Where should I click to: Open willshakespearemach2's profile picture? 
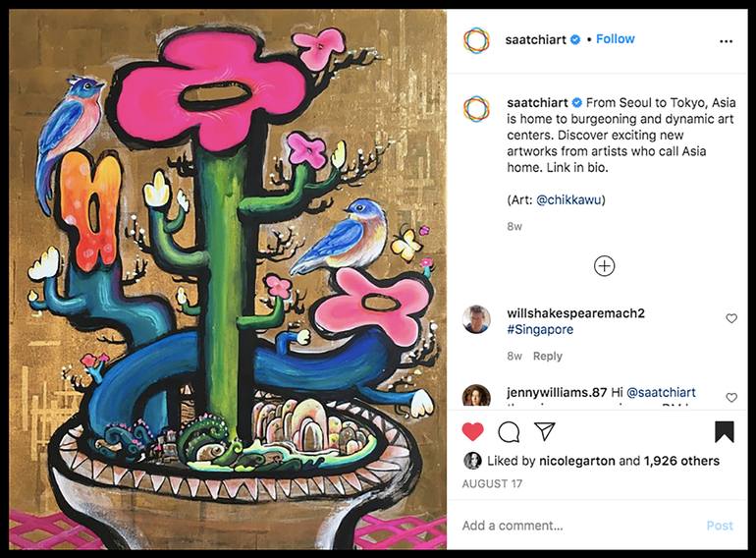coord(476,319)
